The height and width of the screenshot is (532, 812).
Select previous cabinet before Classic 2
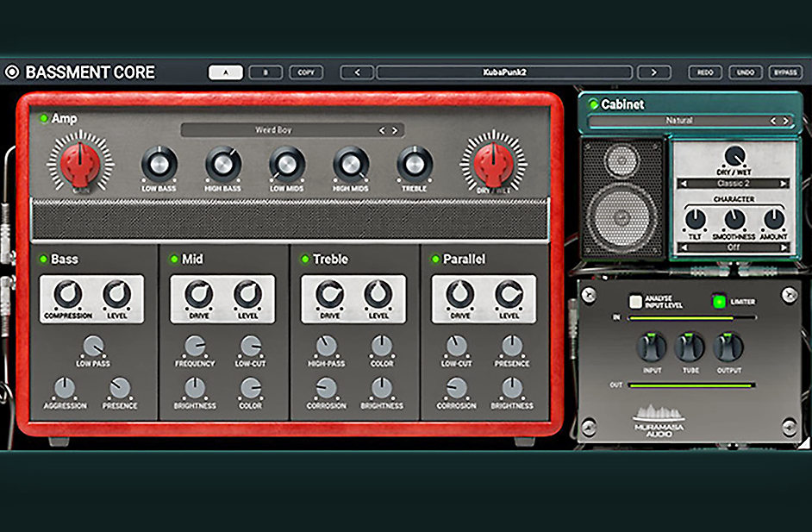684,184
